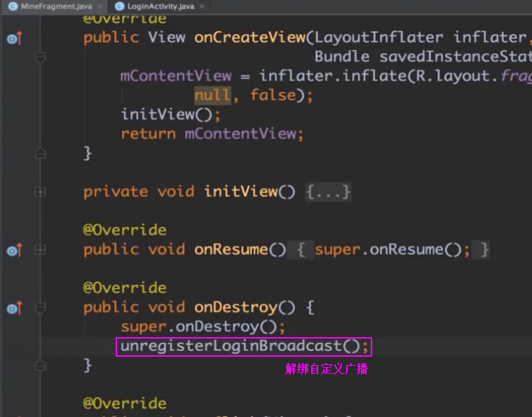Viewport: 532px width, 417px height.
Task: Click the override gutter icon beside onResume
Action: (14, 250)
